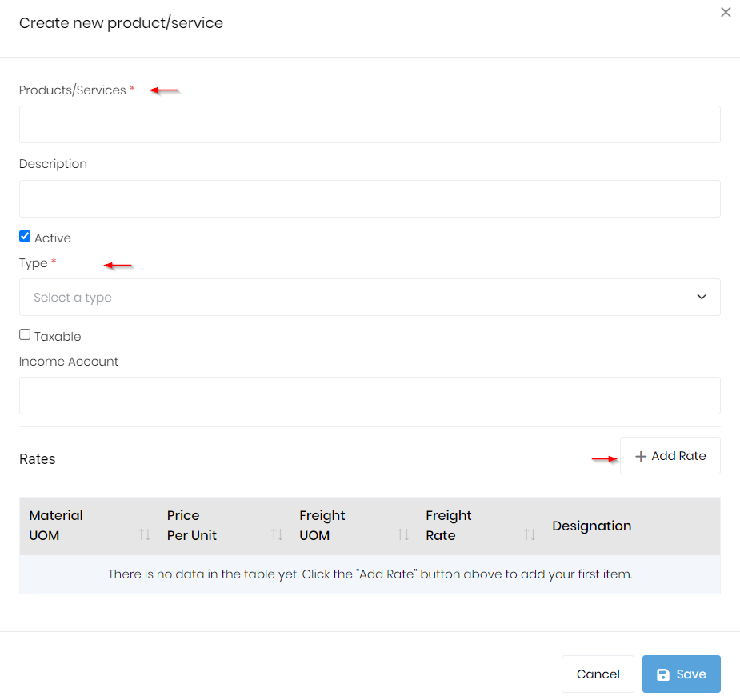Uncheck the Active checkbox
Screen dimensions: 740x700
25,237
